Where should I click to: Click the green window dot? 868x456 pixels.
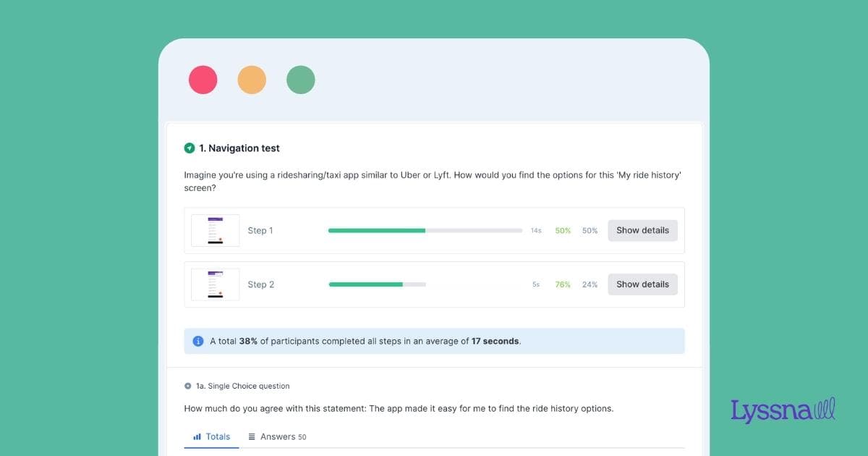[301, 80]
